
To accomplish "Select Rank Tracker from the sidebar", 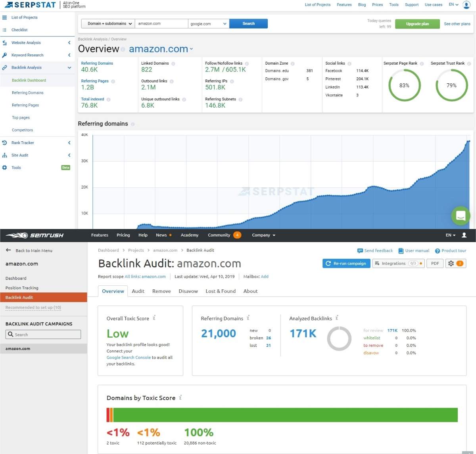I will point(23,142).
